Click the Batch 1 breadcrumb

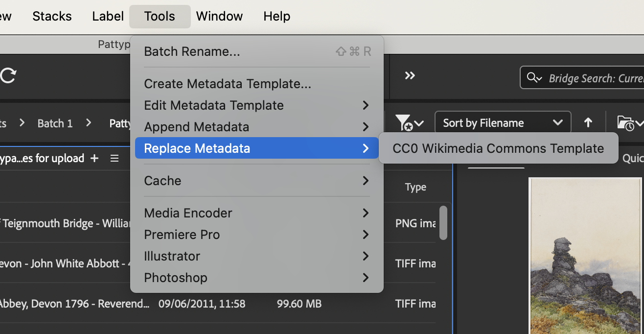click(55, 123)
